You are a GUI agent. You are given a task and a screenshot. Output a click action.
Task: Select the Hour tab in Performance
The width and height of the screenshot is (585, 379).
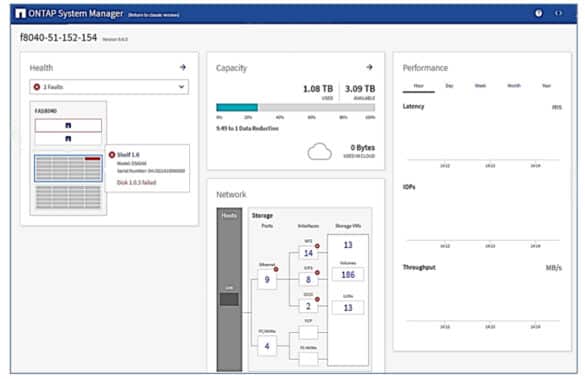tap(419, 86)
